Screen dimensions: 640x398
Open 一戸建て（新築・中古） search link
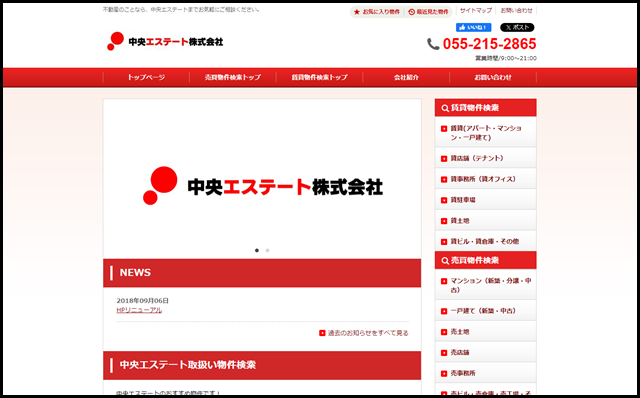click(x=486, y=311)
